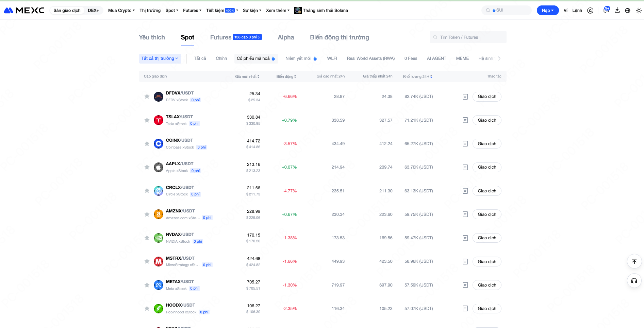Click the Tesla xStock logo
644x328 pixels.
pos(159,120)
